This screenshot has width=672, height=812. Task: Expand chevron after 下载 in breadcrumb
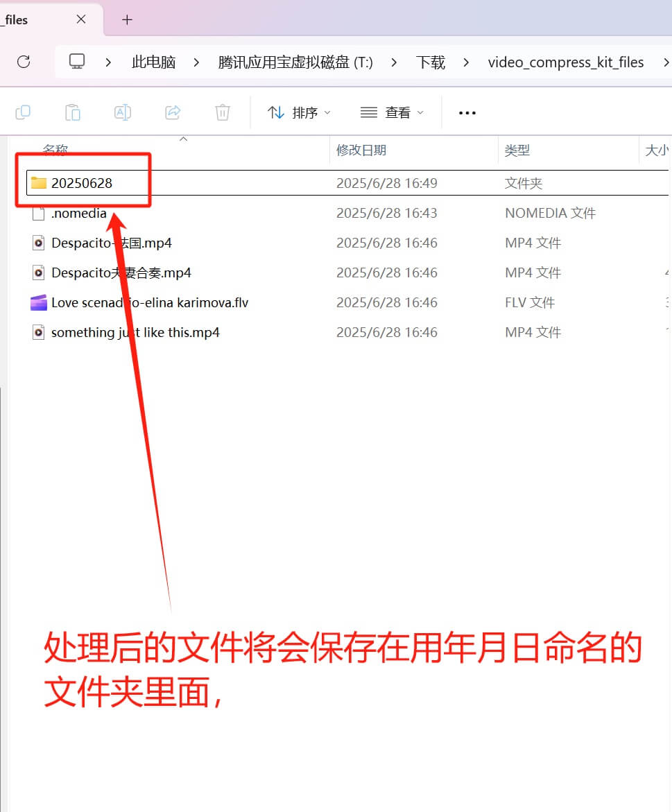coord(466,62)
